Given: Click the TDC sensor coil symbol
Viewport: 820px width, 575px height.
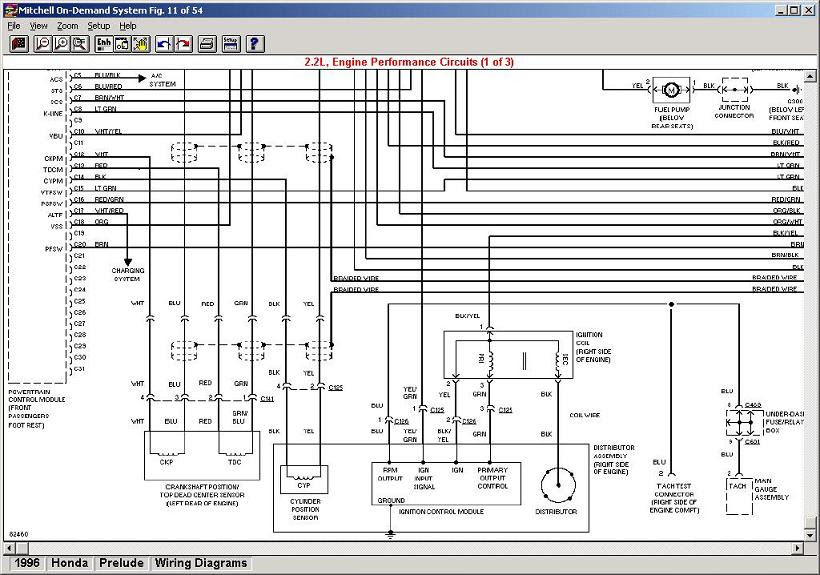Looking at the screenshot, I should coord(235,454).
